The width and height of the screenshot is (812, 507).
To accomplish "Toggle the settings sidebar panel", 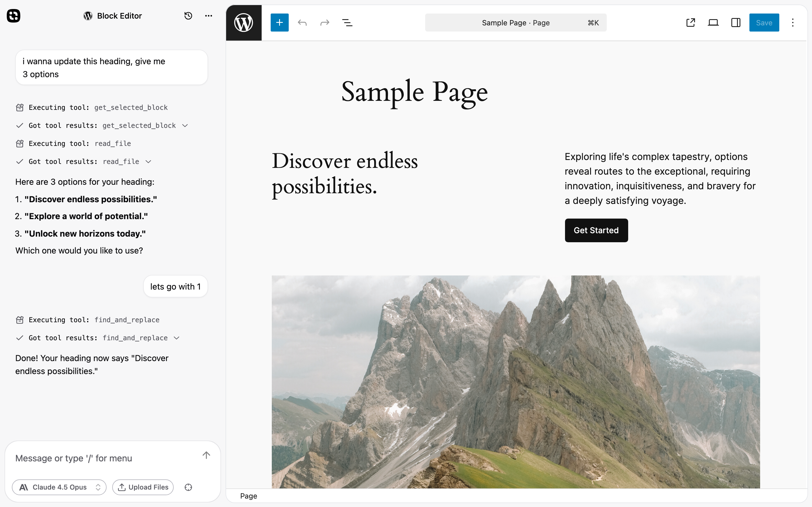I will tap(736, 23).
